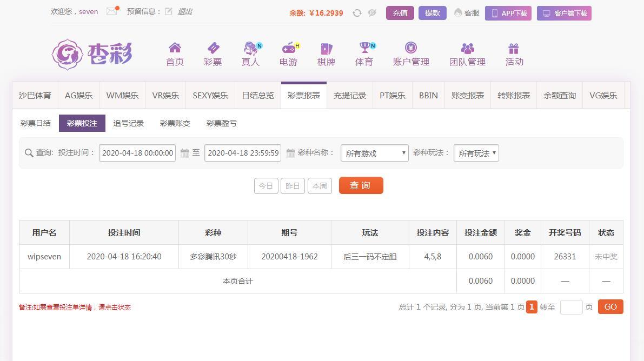
Task: Select the 彩票盈亏 sub-tab
Action: [222, 123]
